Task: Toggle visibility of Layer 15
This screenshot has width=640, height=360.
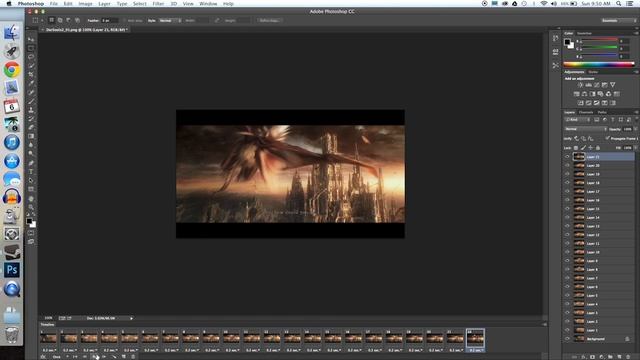Action: pyautogui.click(x=567, y=209)
